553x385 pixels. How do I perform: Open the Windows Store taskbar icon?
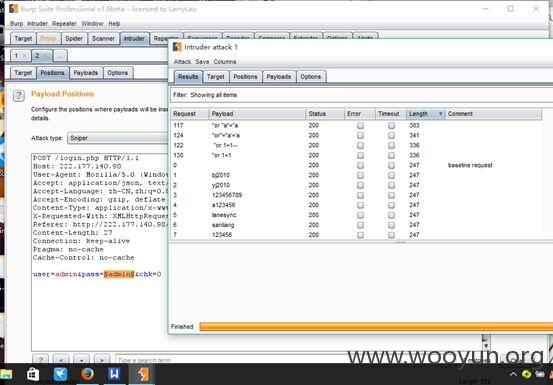coord(33,374)
